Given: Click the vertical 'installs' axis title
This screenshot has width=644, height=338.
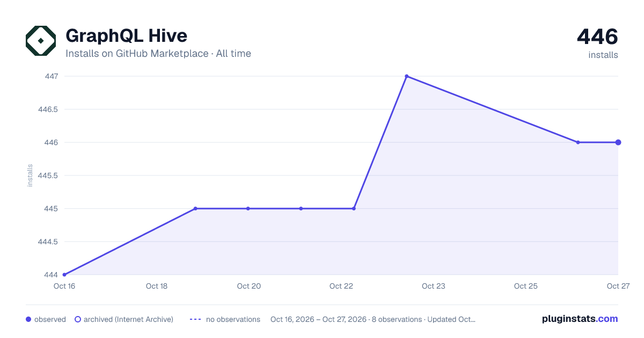Looking at the screenshot, I should pyautogui.click(x=30, y=175).
